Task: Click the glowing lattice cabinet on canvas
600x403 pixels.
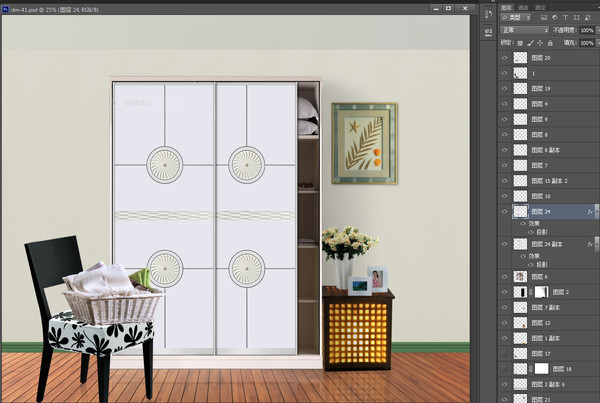Action: click(x=358, y=329)
